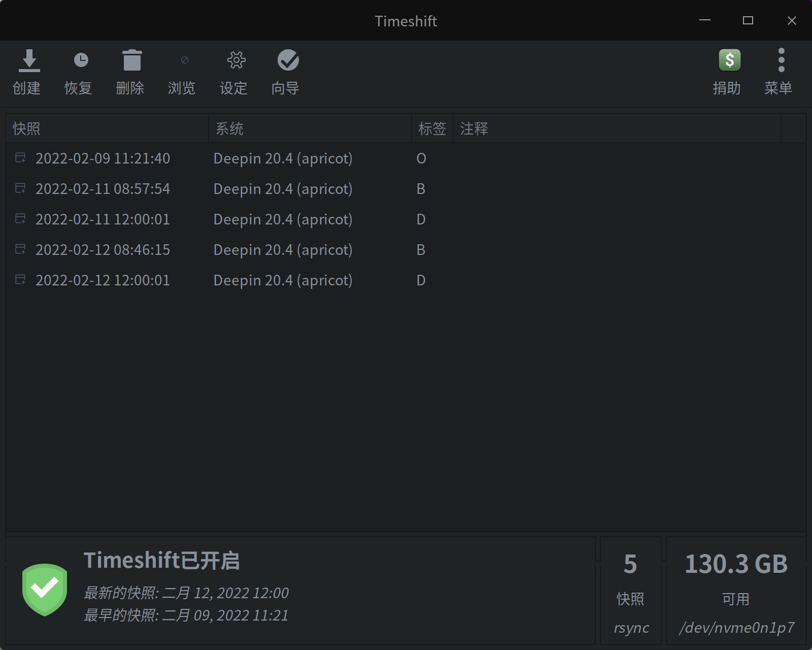The height and width of the screenshot is (650, 812).
Task: Sort by the 系统 column header
Action: click(310, 128)
